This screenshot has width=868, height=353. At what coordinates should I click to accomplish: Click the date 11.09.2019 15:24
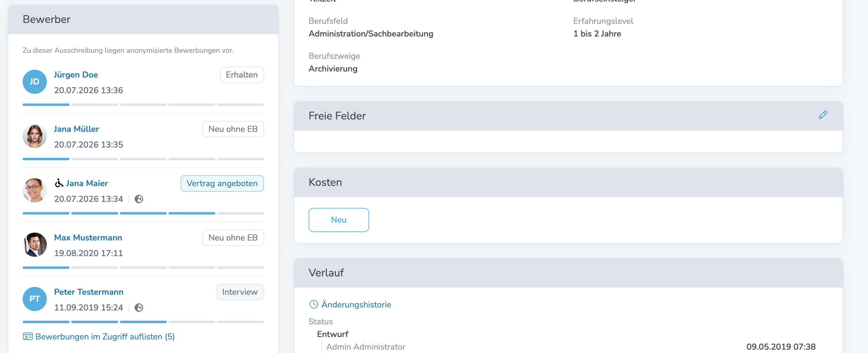pos(88,307)
